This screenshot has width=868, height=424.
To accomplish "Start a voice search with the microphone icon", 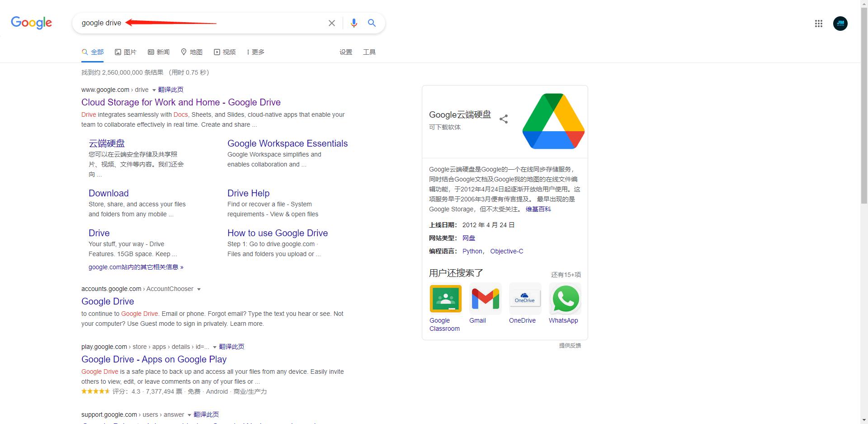I will coord(354,23).
